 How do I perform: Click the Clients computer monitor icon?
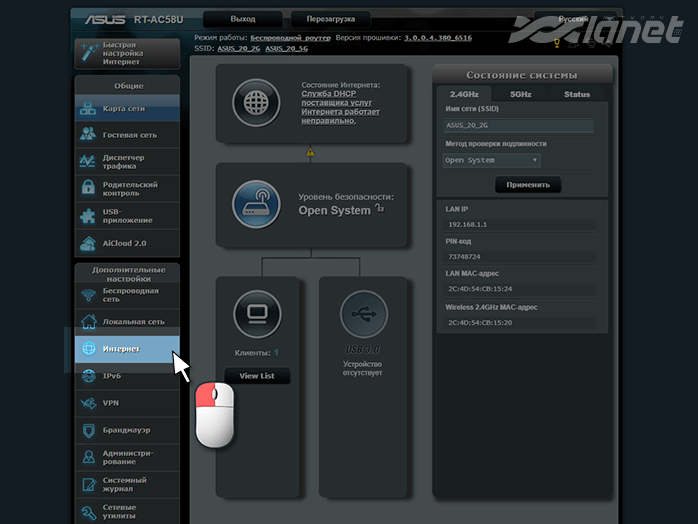tap(256, 315)
